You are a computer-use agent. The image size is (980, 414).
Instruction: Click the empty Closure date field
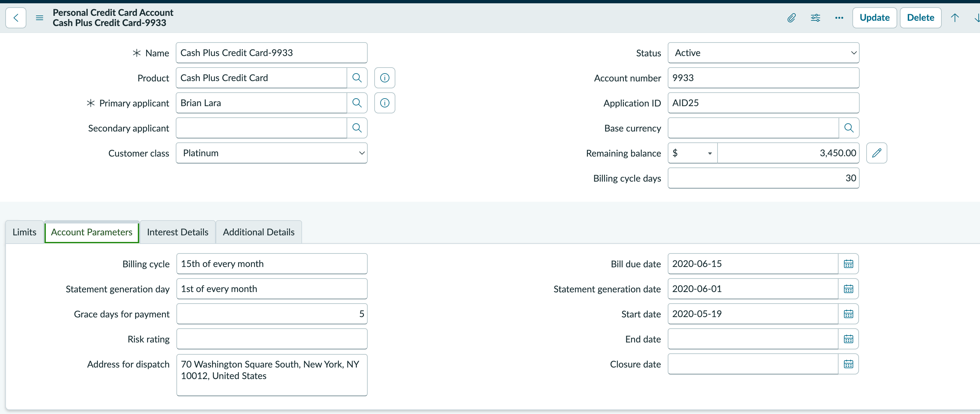click(752, 364)
